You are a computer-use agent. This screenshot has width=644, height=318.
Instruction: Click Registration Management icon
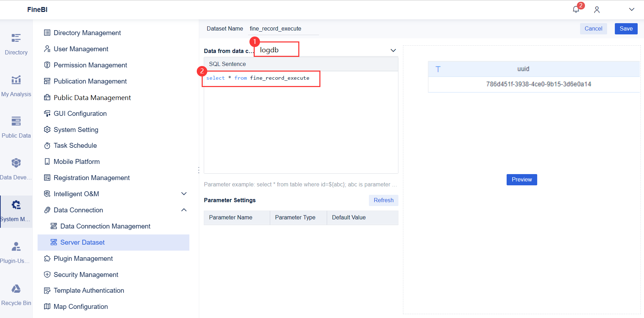click(x=47, y=178)
